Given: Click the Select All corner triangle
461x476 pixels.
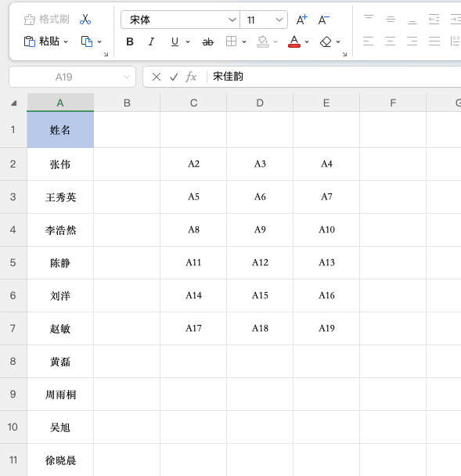Looking at the screenshot, I should coord(13,103).
